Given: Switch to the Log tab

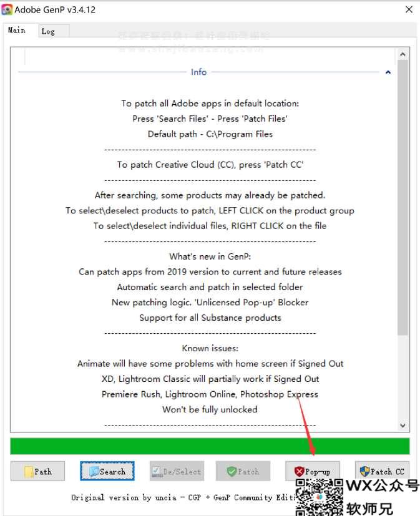Looking at the screenshot, I should click(52, 31).
